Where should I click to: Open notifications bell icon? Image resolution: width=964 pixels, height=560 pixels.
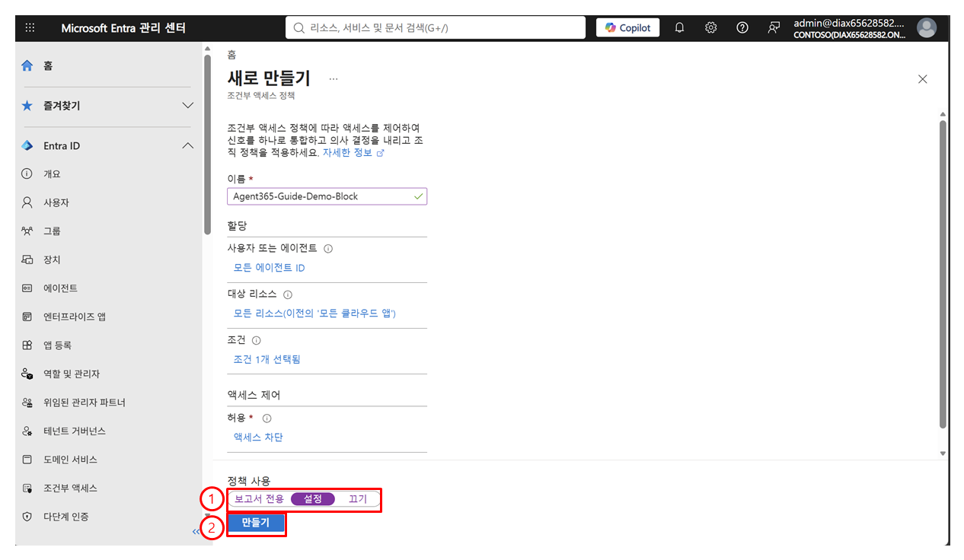click(679, 27)
